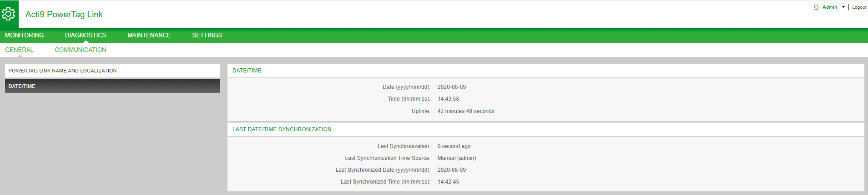Click the Manual (admin) time source value
Viewport: 868px width, 195px height.
457,158
